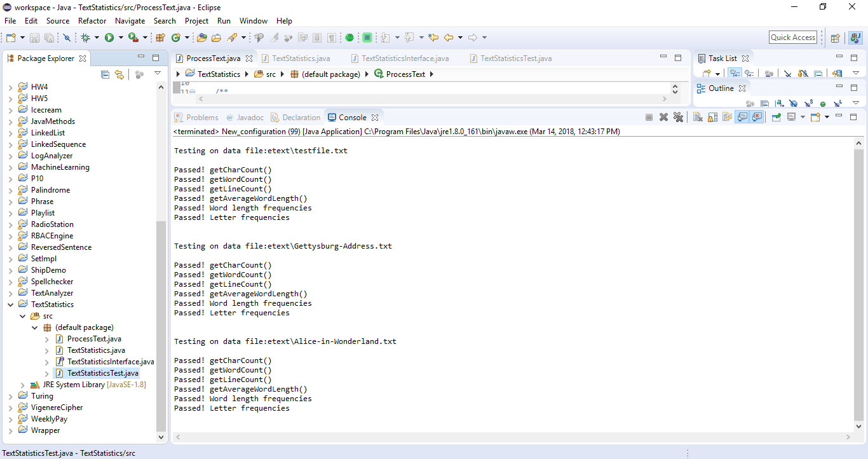Viewport: 868px width, 459px height.
Task: Open the Refactor menu
Action: pyautogui.click(x=92, y=21)
